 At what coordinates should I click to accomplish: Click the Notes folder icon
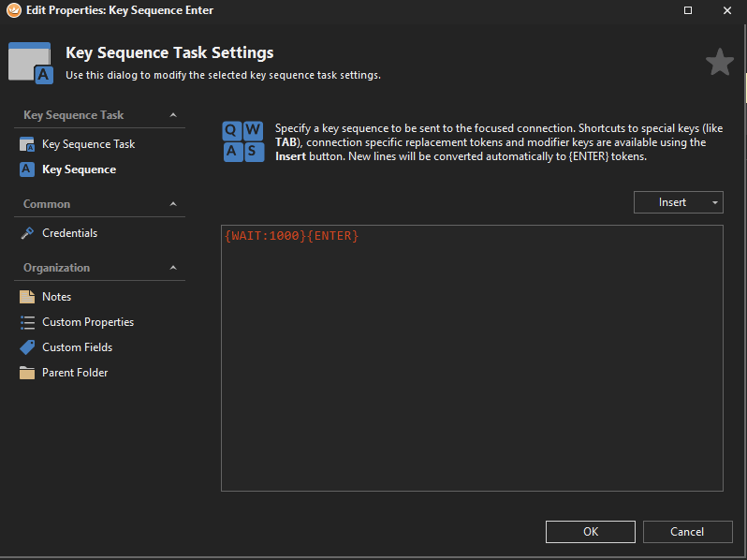tap(27, 297)
